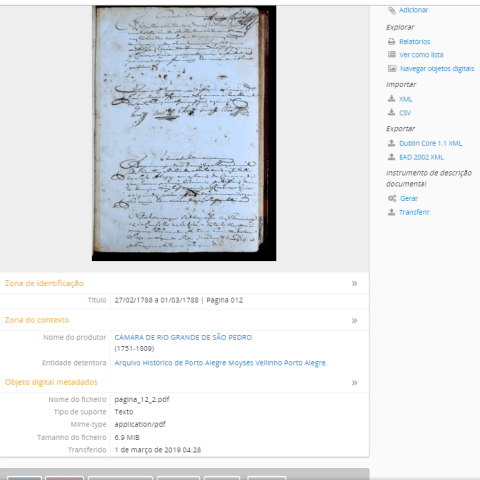The image size is (480, 480).
Task: Click the Relatórios link
Action: click(x=415, y=42)
